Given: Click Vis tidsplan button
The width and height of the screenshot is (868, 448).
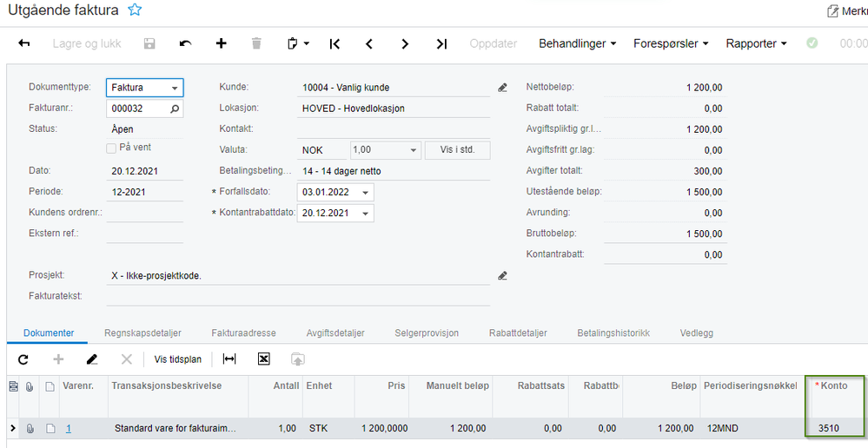Looking at the screenshot, I should [178, 359].
